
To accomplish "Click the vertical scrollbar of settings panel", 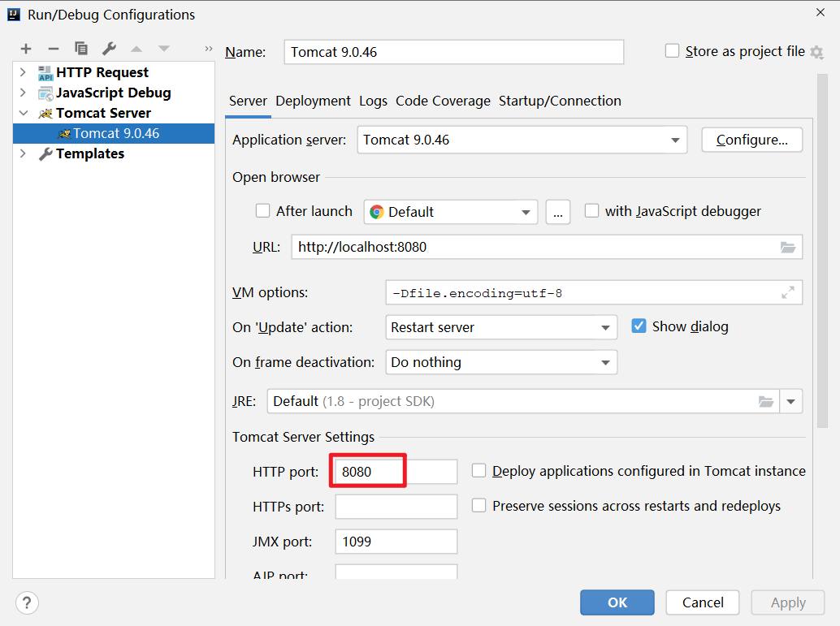I will [822, 251].
